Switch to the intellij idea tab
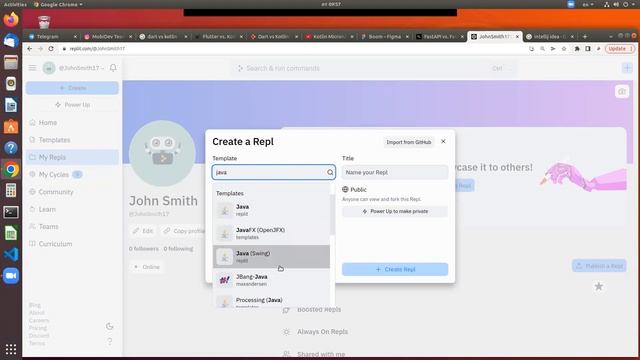 [x=550, y=36]
